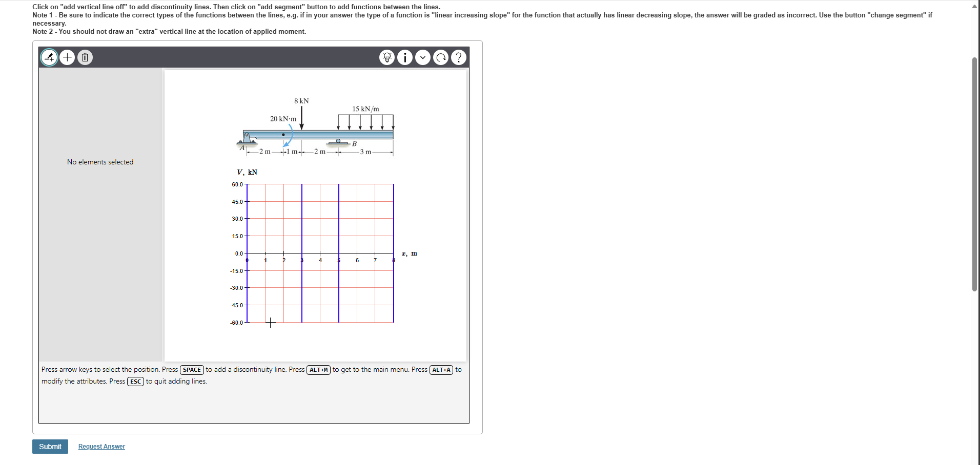Open the Request Answer link
This screenshot has height=465, width=980.
click(x=101, y=446)
